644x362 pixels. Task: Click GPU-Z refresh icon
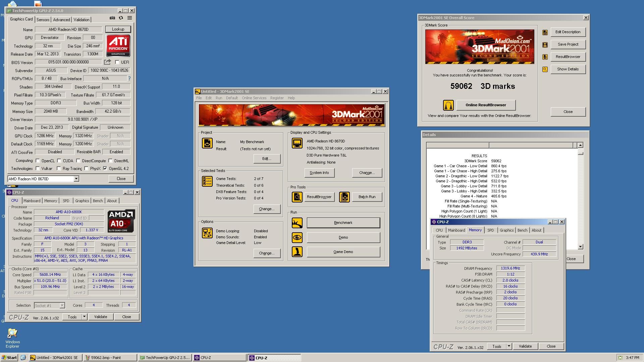[121, 18]
